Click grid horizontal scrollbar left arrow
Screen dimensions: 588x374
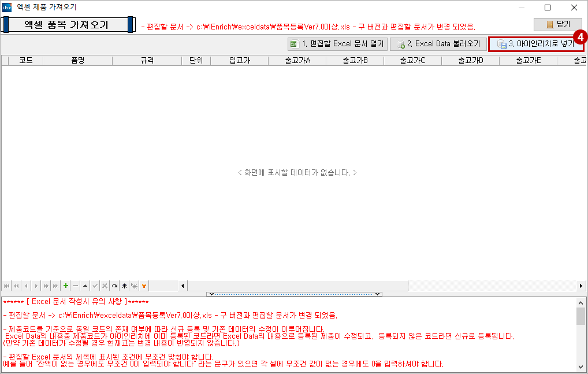(183, 286)
